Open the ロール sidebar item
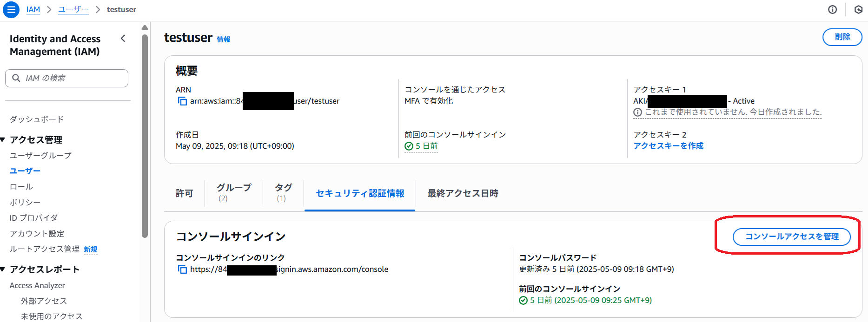868x322 pixels. 21,186
